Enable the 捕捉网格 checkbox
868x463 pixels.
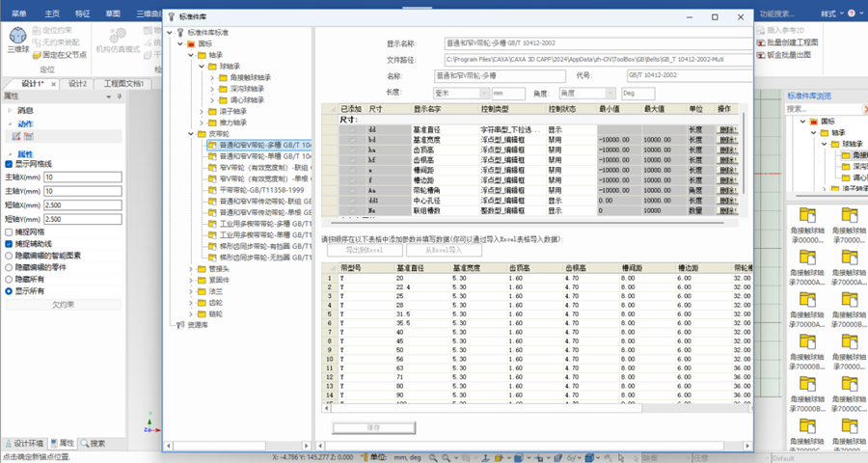[x=9, y=232]
